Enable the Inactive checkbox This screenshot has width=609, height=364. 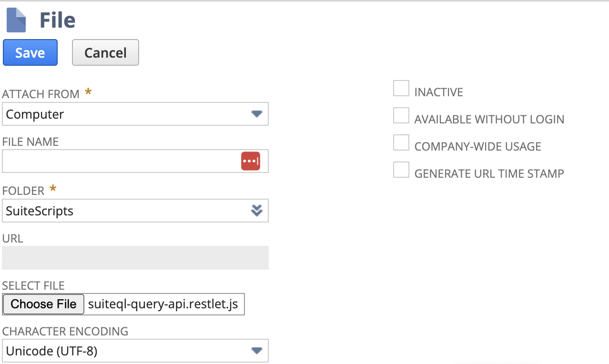point(401,89)
